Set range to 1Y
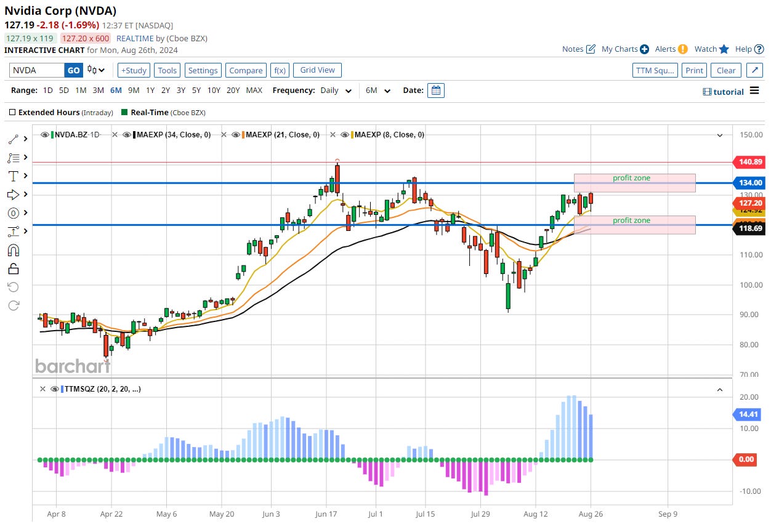771x532 pixels. [150, 91]
